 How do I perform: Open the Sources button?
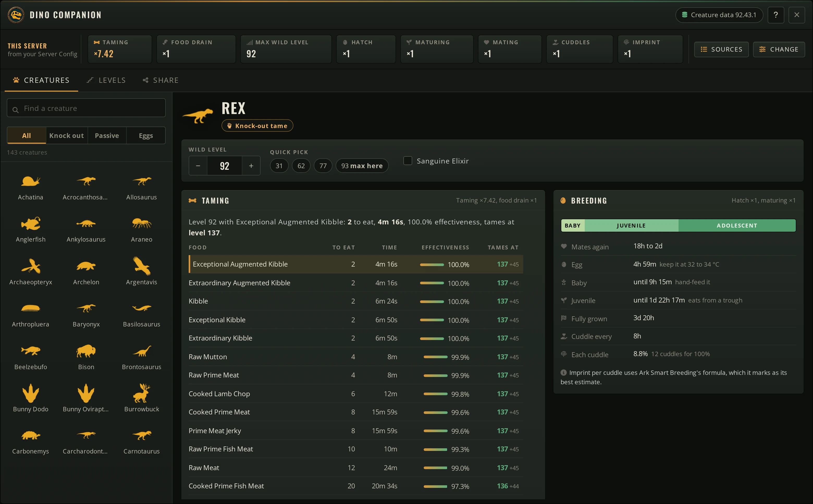(x=721, y=49)
